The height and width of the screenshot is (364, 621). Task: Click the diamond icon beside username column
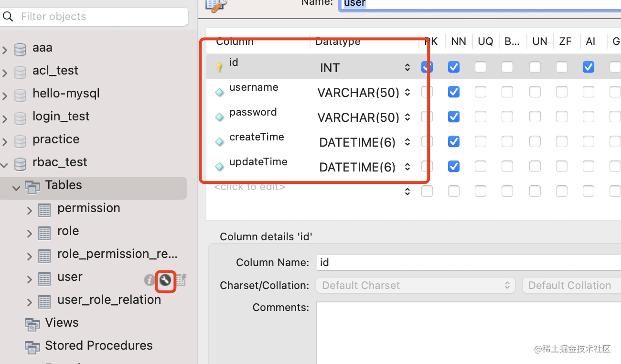(219, 92)
